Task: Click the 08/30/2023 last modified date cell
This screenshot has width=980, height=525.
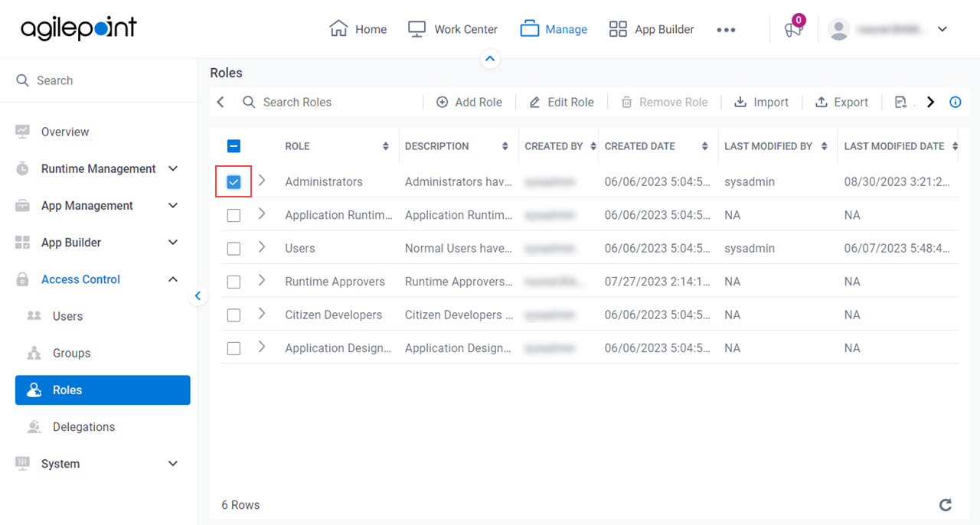Action: tap(898, 182)
